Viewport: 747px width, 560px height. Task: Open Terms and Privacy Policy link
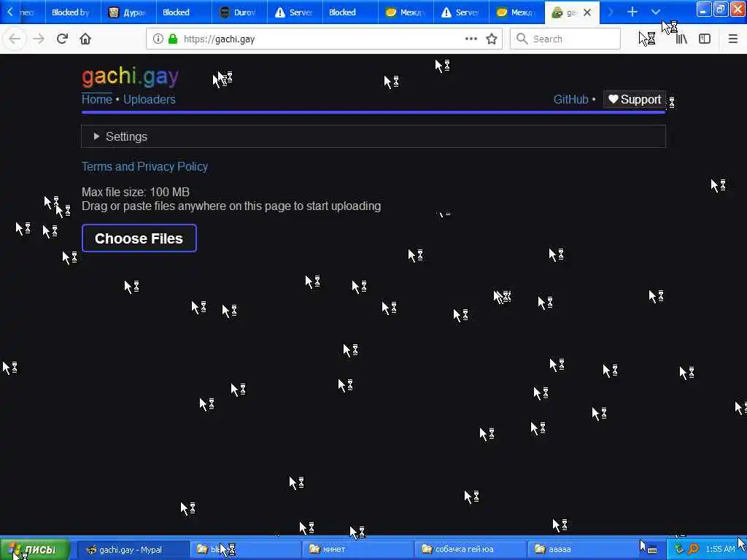point(144,167)
